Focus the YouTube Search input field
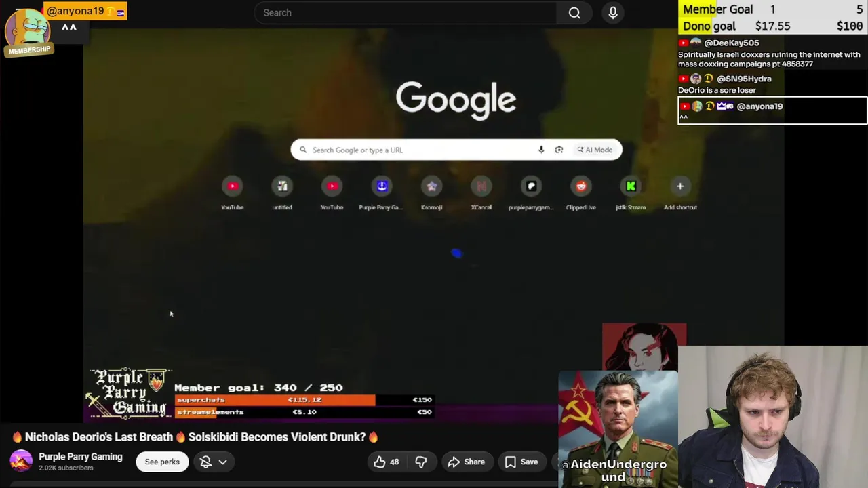 [x=406, y=13]
